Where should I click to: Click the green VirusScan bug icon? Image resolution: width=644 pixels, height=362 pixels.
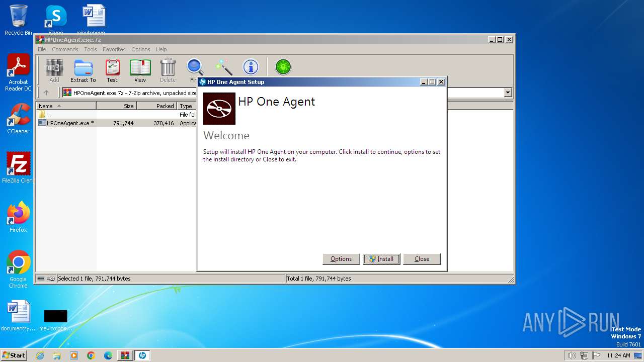coord(283,67)
